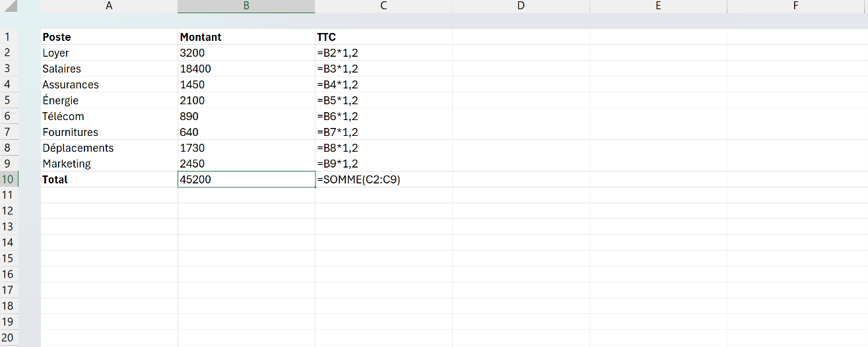Select the 'Fournitures' cell
This screenshot has height=347, width=868.
pyautogui.click(x=109, y=132)
